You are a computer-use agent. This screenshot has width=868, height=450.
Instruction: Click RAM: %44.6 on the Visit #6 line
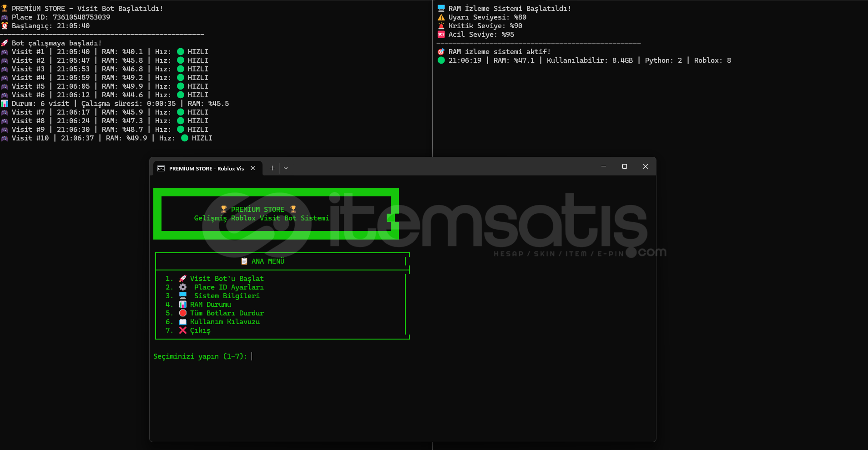(x=122, y=95)
